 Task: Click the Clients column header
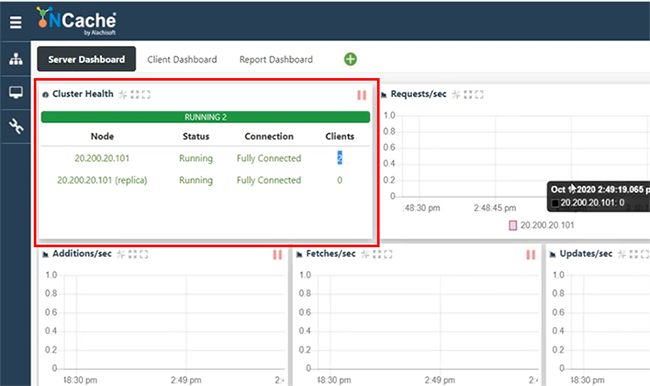click(x=340, y=136)
